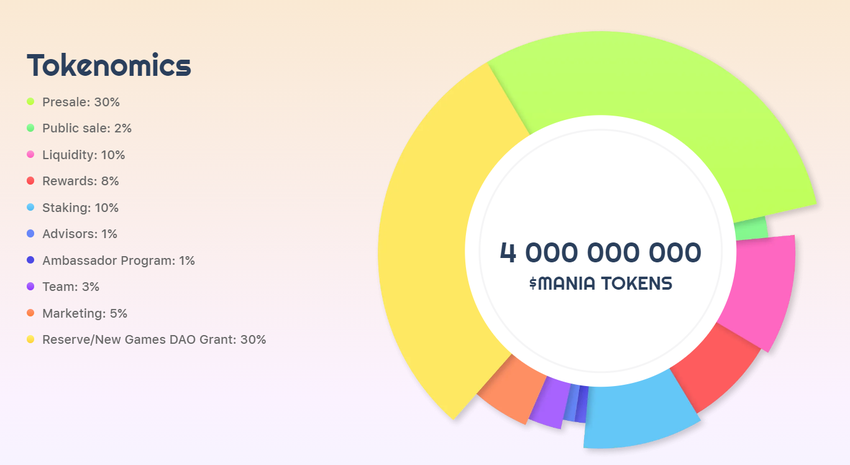Click the purple dot beside Team

[x=31, y=287]
